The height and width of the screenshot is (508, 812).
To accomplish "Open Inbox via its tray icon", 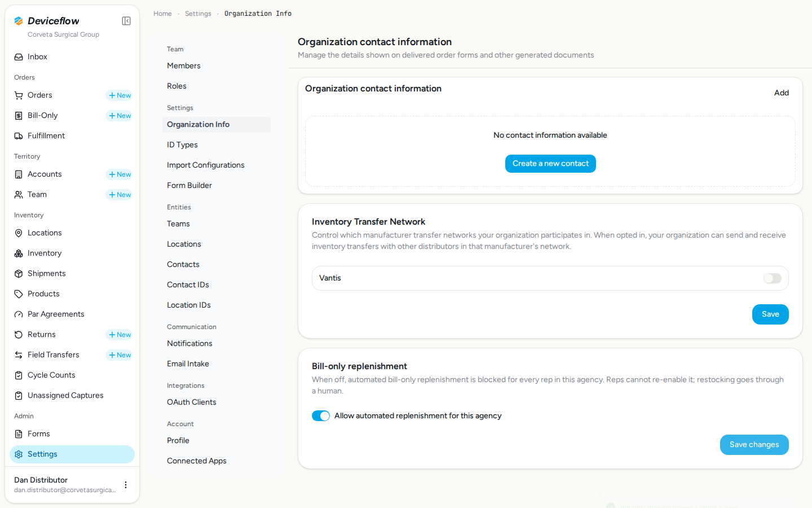I will [19, 57].
